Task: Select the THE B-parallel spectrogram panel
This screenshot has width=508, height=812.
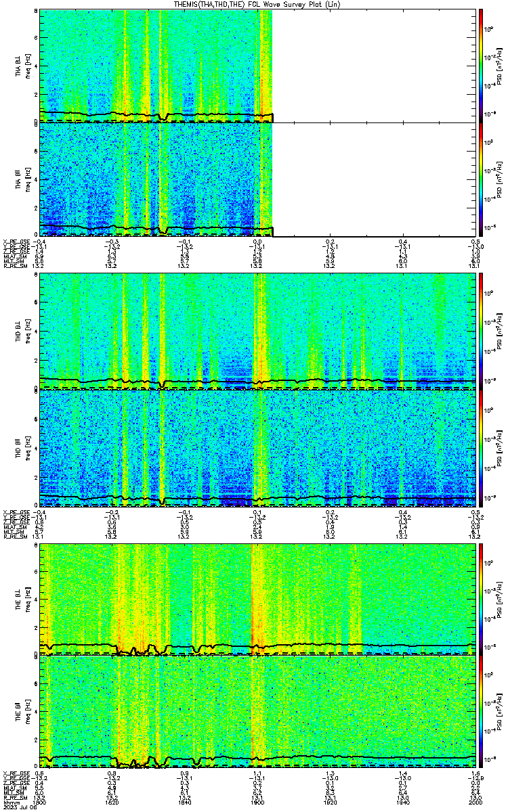Action: [x=258, y=712]
